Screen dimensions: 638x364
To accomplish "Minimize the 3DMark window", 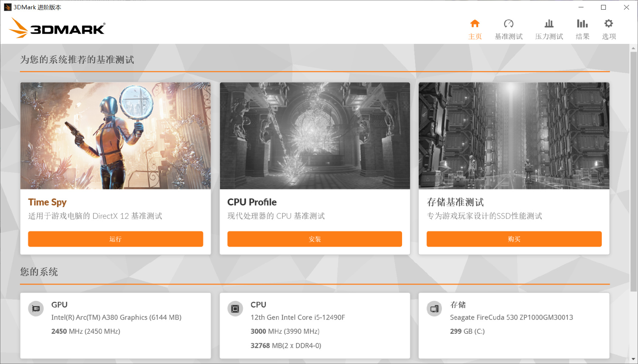I will 581,7.
